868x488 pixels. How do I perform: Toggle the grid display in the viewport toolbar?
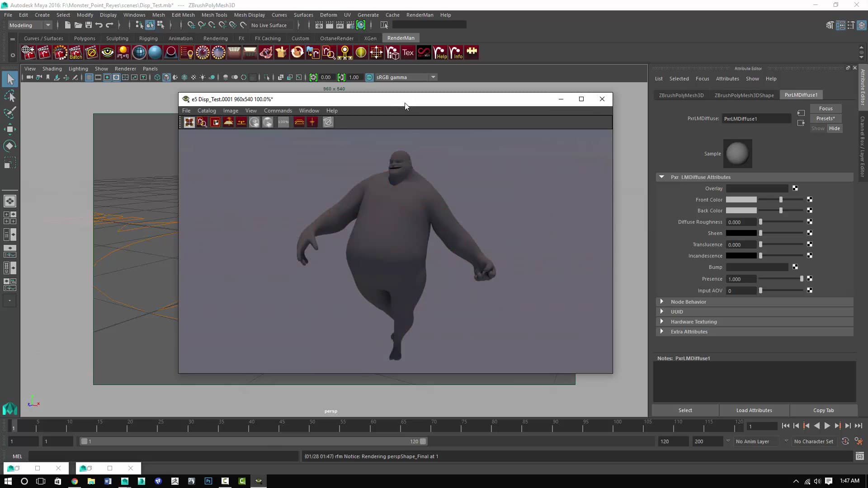(x=89, y=77)
